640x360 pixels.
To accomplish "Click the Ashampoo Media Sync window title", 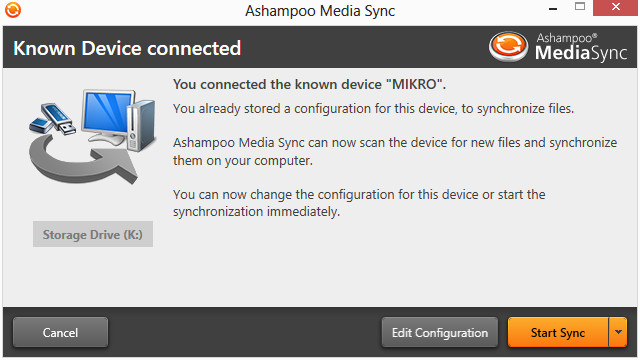I will point(320,11).
